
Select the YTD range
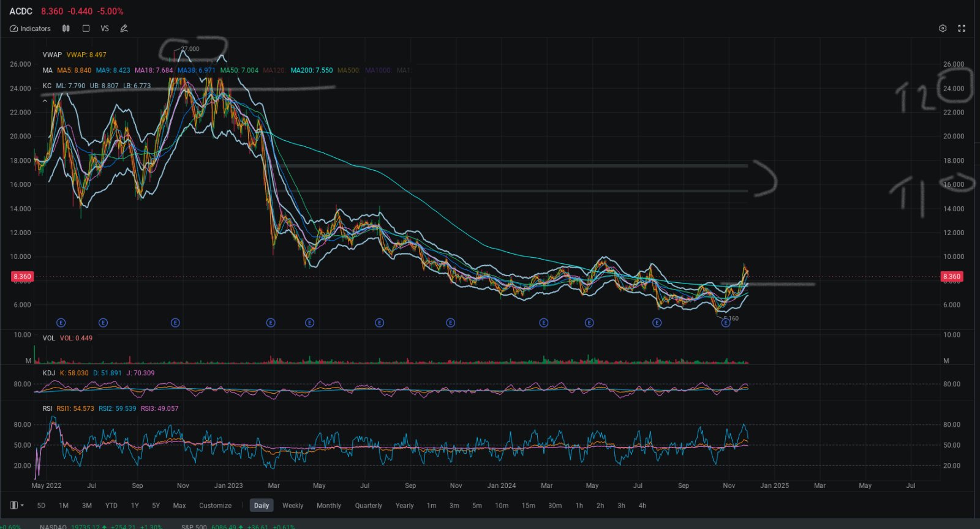[x=111, y=506]
